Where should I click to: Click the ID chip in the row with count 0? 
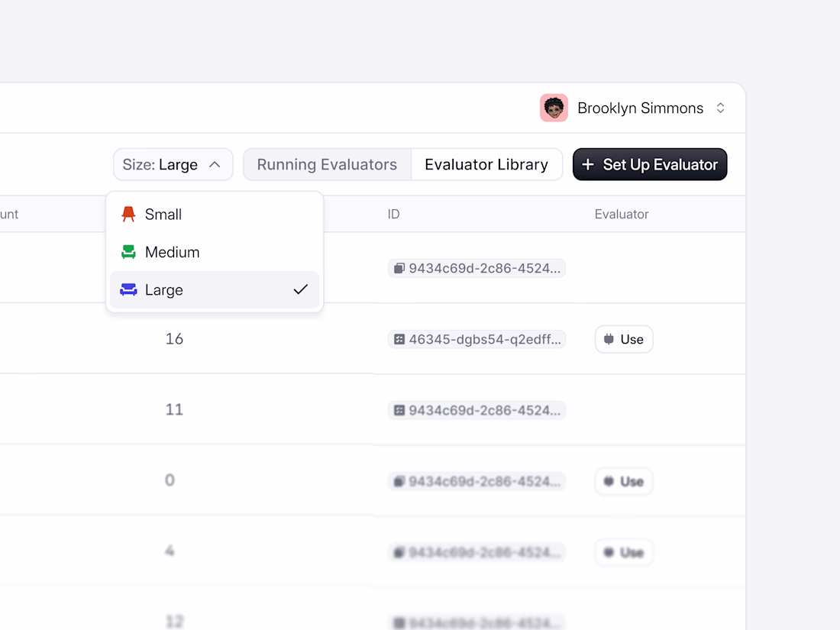click(477, 481)
